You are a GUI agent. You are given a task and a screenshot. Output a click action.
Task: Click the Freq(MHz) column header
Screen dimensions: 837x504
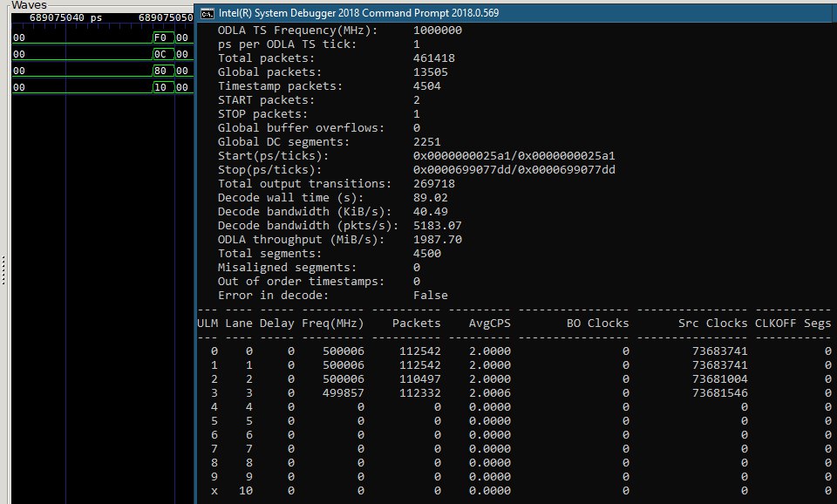click(x=332, y=324)
